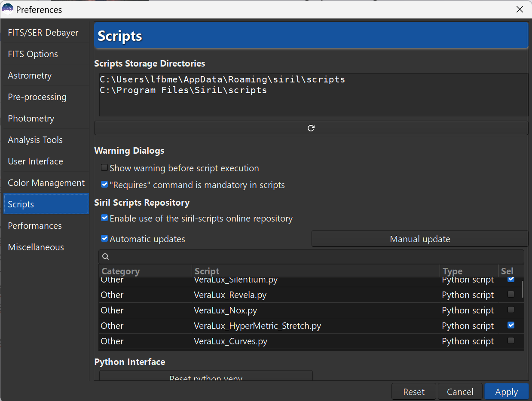Enable warning before script execution checkbox
The image size is (532, 401).
(104, 168)
